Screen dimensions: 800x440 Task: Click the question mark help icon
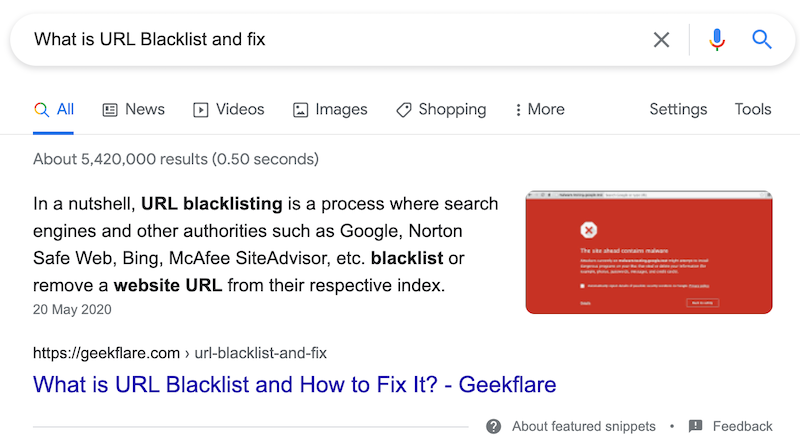point(493,426)
